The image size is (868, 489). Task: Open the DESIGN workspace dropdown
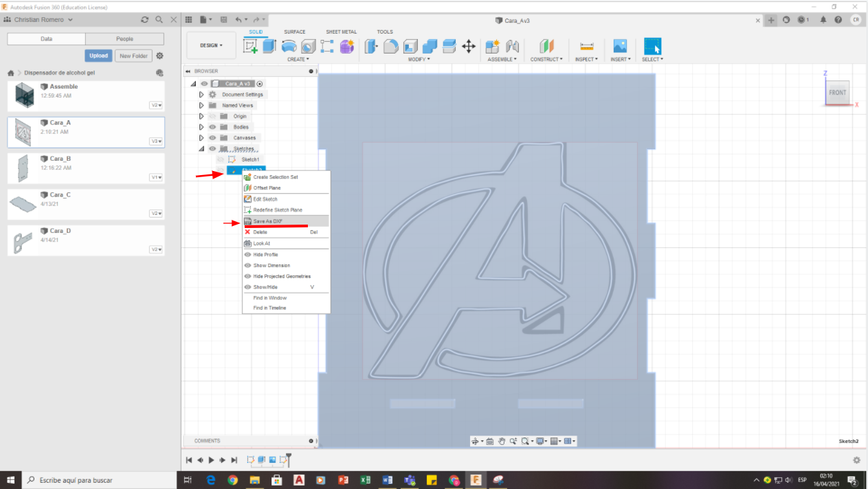pos(211,45)
